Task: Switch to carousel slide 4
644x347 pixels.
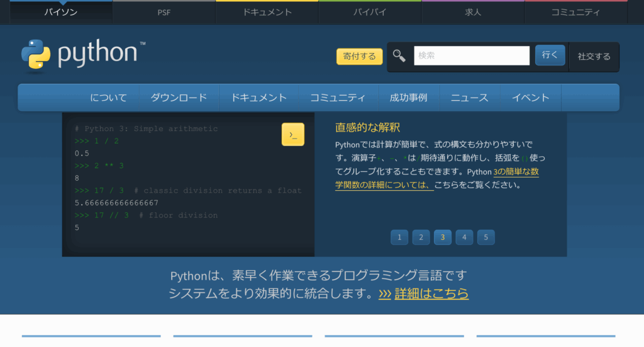Action: point(464,237)
